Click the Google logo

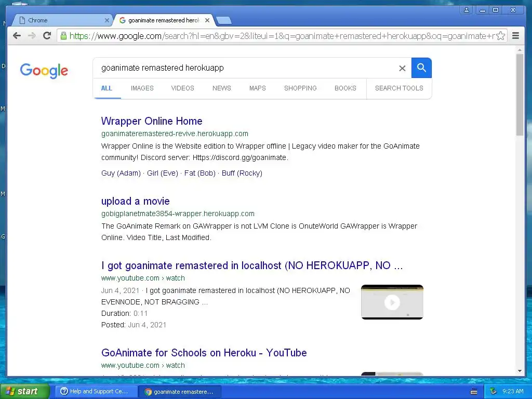pos(44,71)
